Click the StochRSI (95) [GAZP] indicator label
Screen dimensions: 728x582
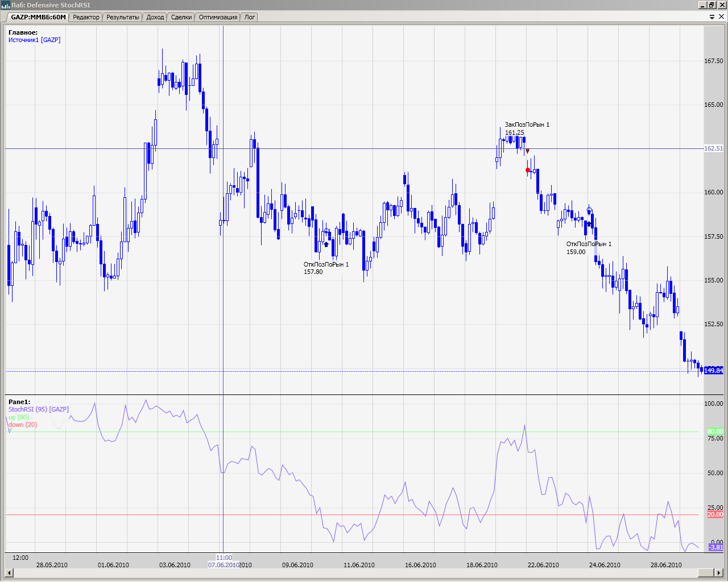point(38,409)
